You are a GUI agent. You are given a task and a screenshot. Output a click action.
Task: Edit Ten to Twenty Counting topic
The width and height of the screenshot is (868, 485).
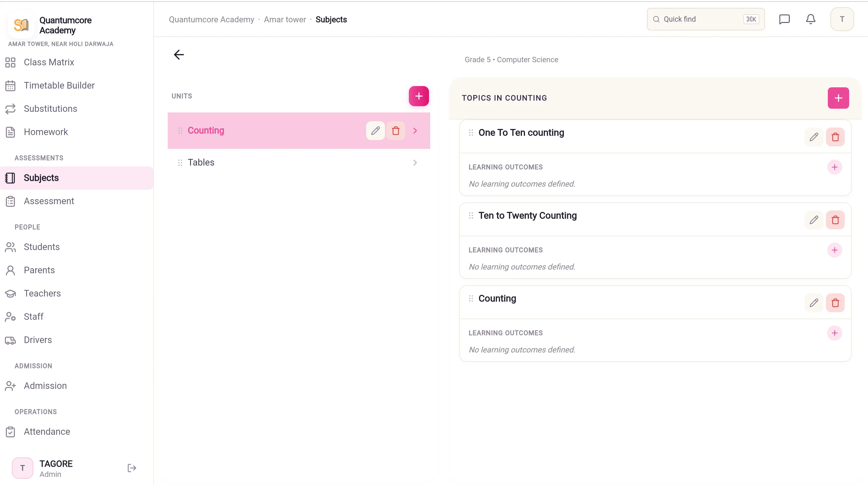point(814,220)
